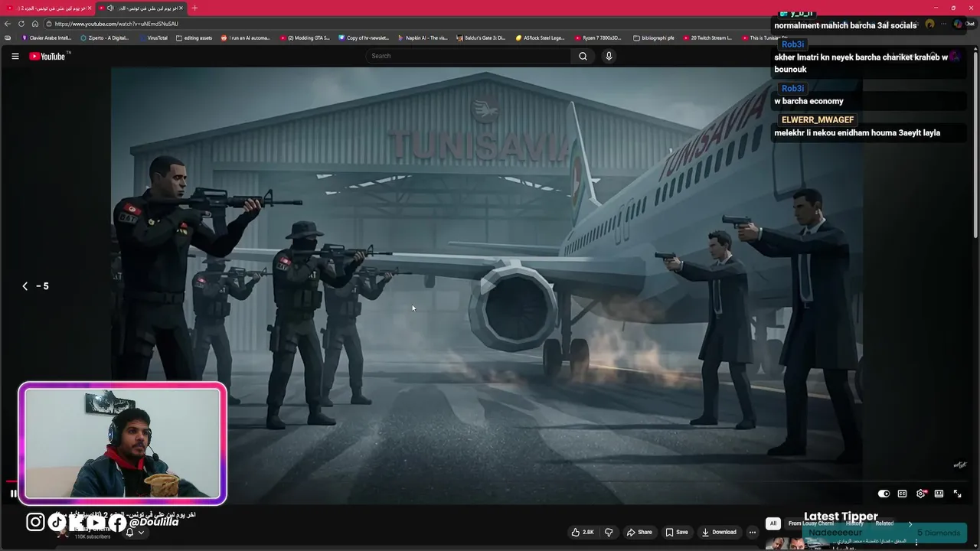Click the Facebook icon in the stream overlay
Screen dimensions: 980x551
tap(117, 523)
